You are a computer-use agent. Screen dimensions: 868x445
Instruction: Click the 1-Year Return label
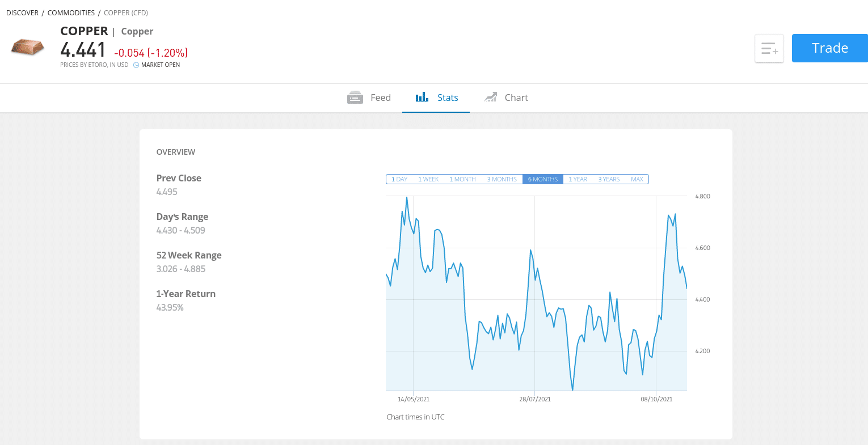[x=186, y=294]
